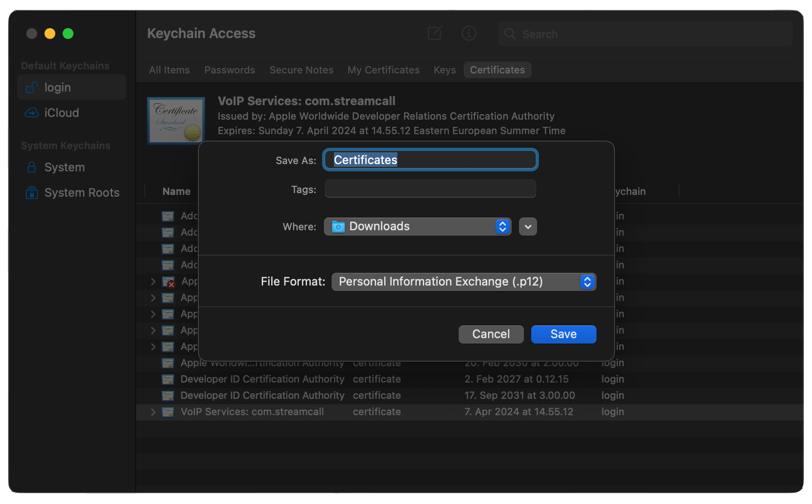Click the compose new note icon
The width and height of the screenshot is (812, 504).
(435, 33)
